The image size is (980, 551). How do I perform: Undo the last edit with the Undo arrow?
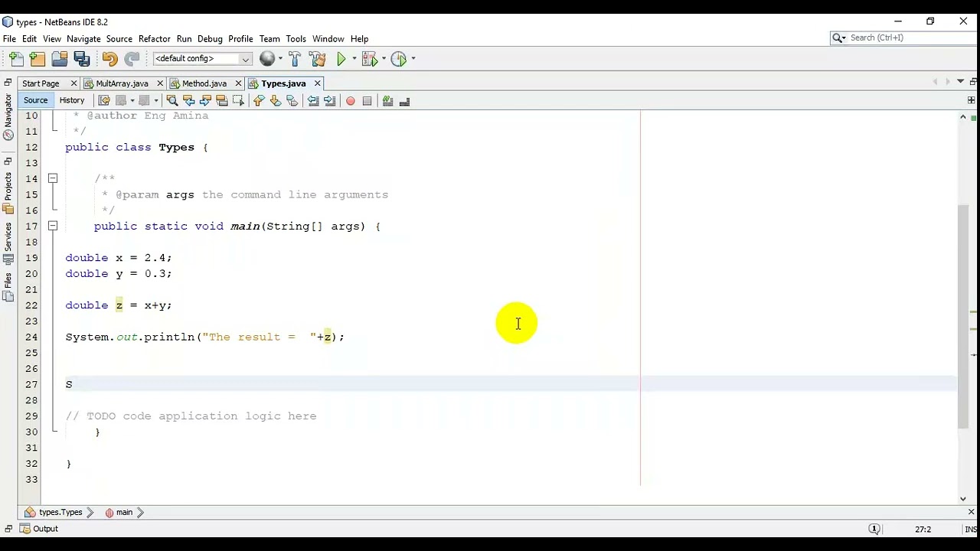pyautogui.click(x=109, y=59)
